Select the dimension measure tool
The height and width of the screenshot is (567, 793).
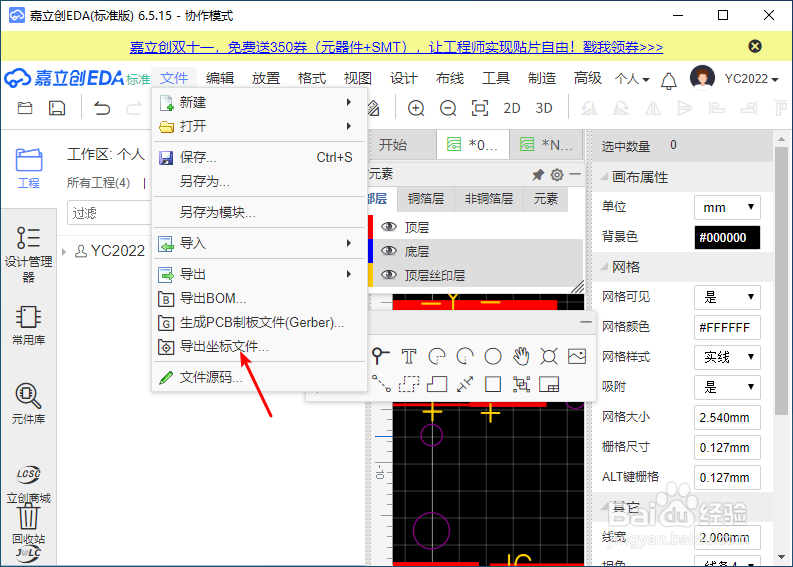click(465, 384)
